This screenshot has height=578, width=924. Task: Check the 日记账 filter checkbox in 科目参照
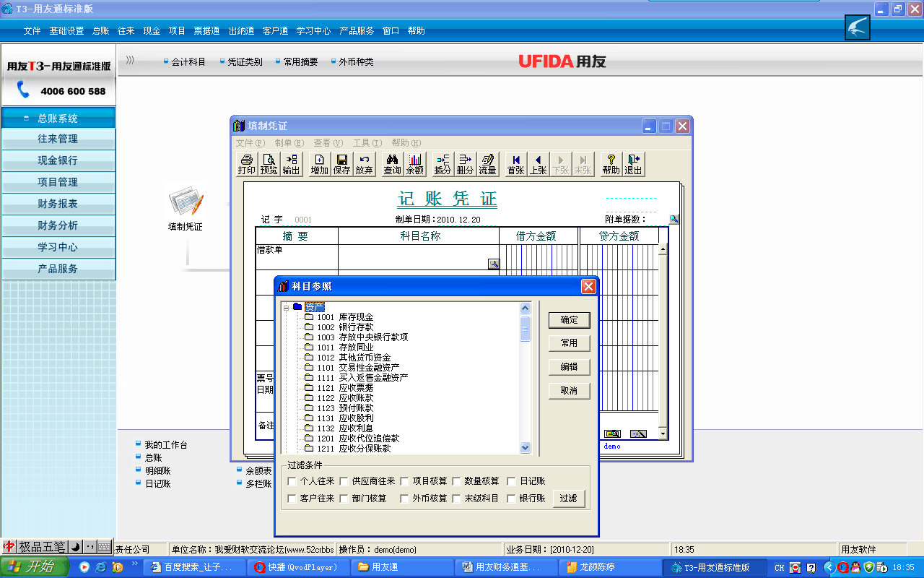tap(511, 481)
